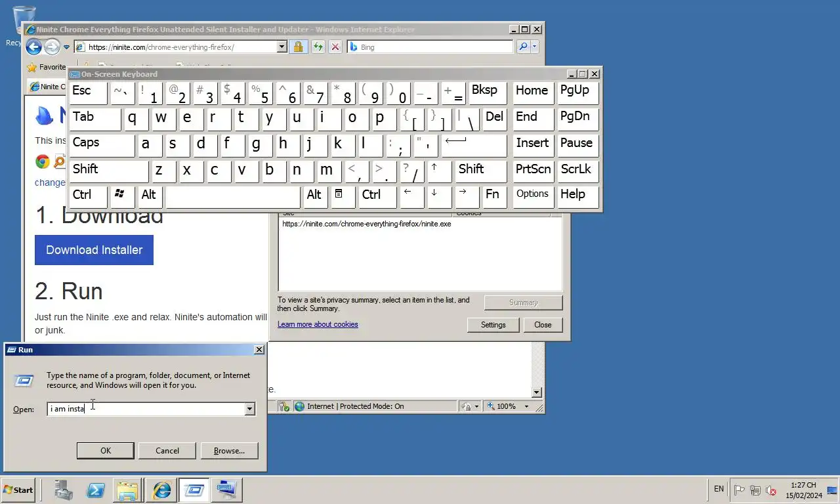The width and height of the screenshot is (840, 504).
Task: Switch to Internet Explorer on the taskbar
Action: [161, 490]
